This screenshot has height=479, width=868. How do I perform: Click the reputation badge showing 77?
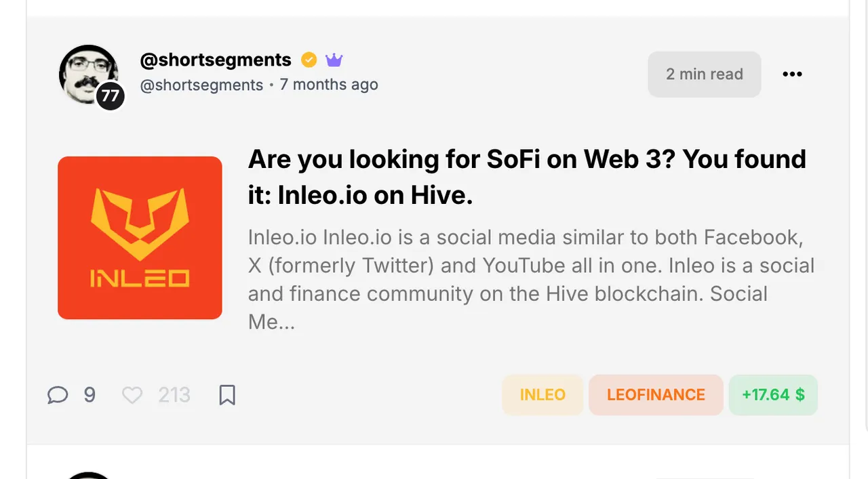(111, 96)
